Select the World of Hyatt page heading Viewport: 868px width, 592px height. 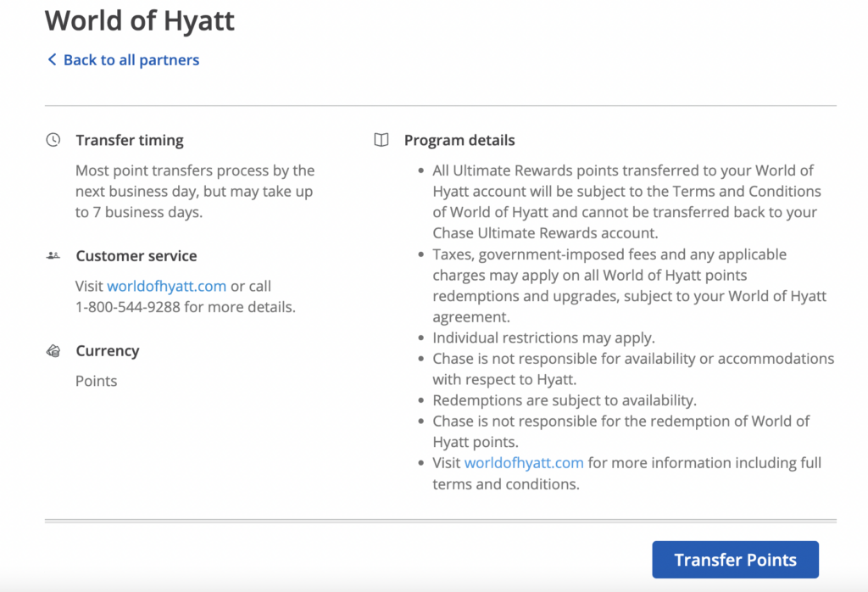[x=139, y=20]
